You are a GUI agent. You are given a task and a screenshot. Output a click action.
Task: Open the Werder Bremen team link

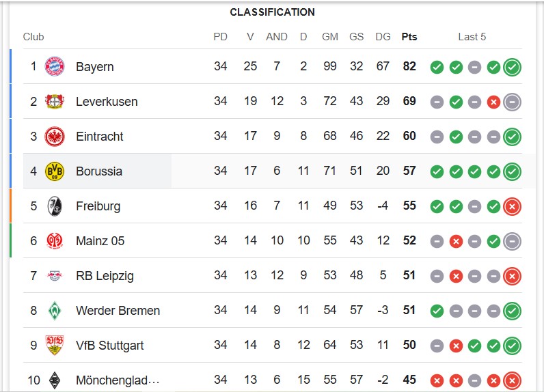pyautogui.click(x=118, y=311)
